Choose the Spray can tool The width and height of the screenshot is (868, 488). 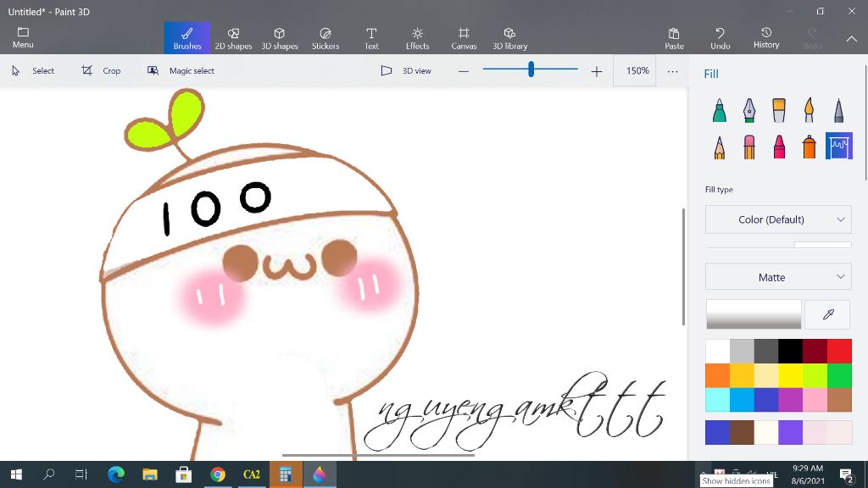(x=809, y=147)
